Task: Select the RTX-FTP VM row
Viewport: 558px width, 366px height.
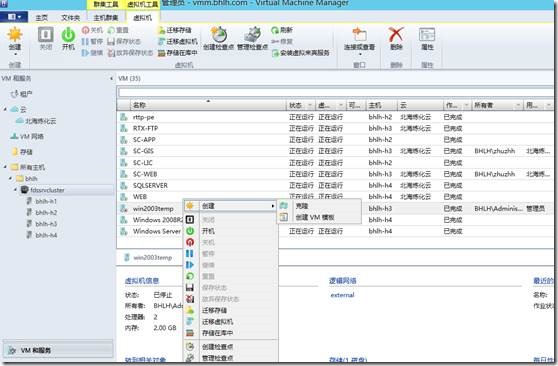Action: tap(335, 128)
